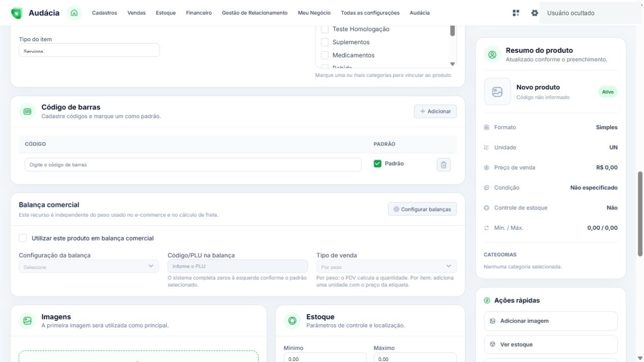This screenshot has height=362, width=644.
Task: Open the Tipo de venda dropdown
Action: 386,266
